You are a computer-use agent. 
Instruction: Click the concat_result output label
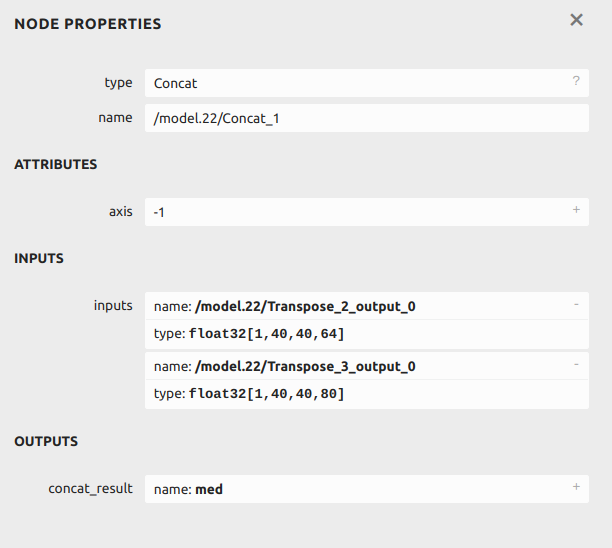click(90, 488)
